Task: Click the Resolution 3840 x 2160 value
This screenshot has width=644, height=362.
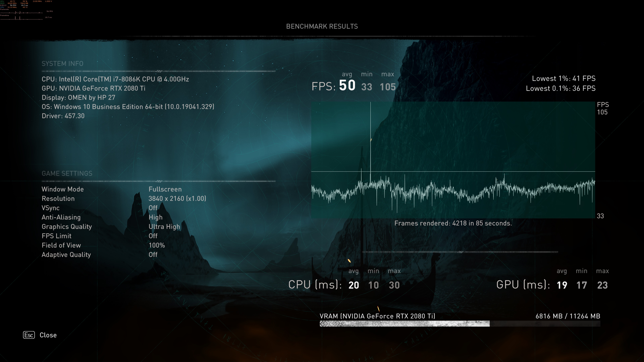Action: (177, 199)
